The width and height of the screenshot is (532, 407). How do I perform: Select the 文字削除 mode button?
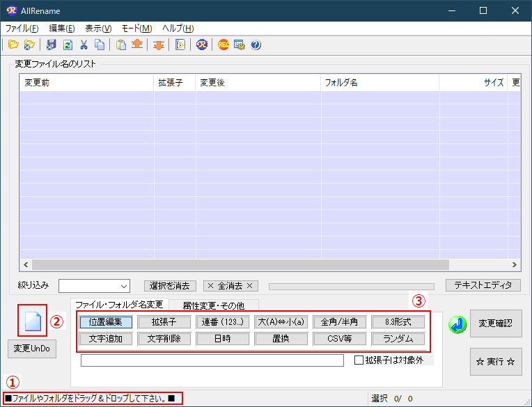pos(164,339)
